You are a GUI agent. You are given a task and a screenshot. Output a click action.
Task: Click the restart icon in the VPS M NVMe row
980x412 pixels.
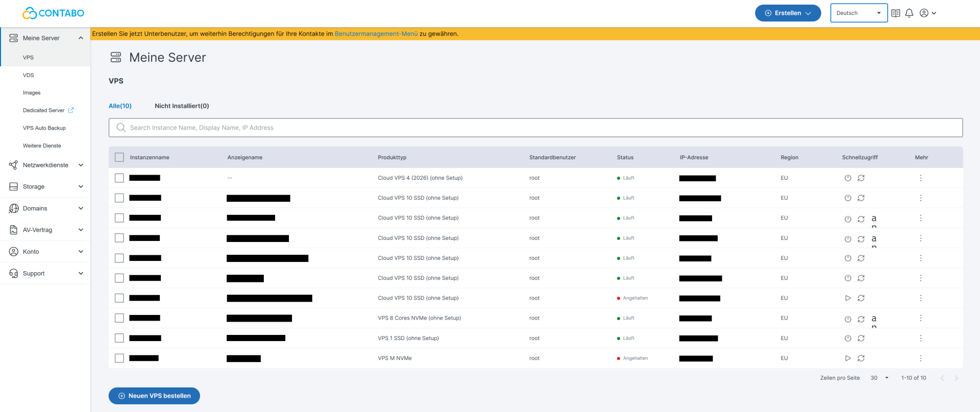point(861,358)
